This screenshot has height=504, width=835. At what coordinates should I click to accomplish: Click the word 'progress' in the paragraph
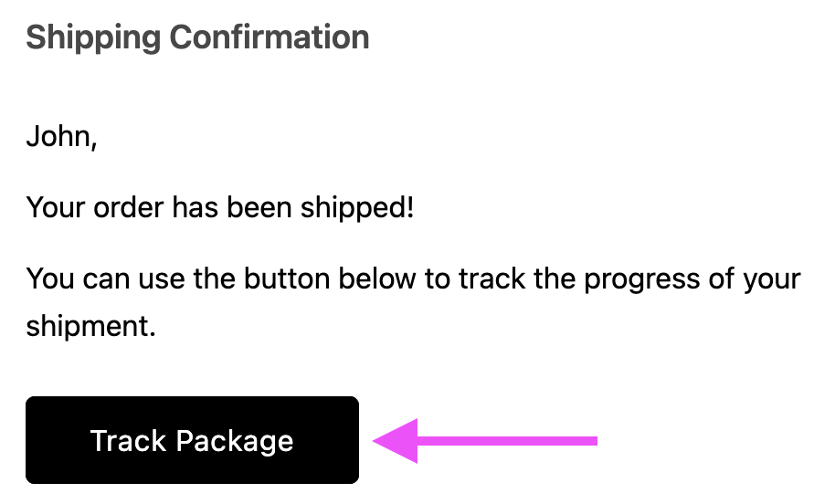(641, 280)
